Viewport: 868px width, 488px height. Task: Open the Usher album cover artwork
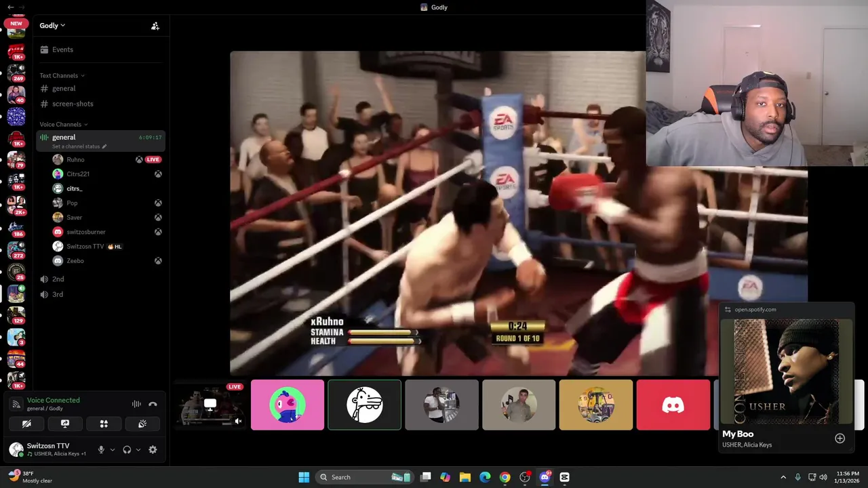coord(787,371)
